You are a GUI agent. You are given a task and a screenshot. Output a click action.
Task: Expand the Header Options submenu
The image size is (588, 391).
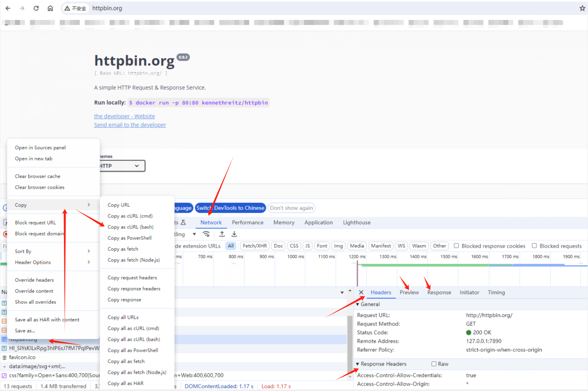coord(53,263)
